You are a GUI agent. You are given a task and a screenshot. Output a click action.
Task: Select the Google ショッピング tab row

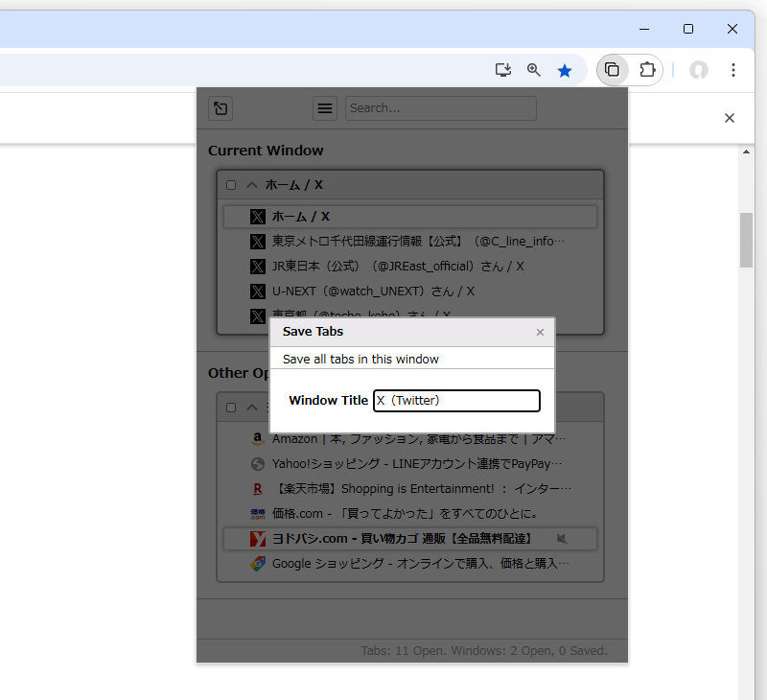[x=410, y=564]
